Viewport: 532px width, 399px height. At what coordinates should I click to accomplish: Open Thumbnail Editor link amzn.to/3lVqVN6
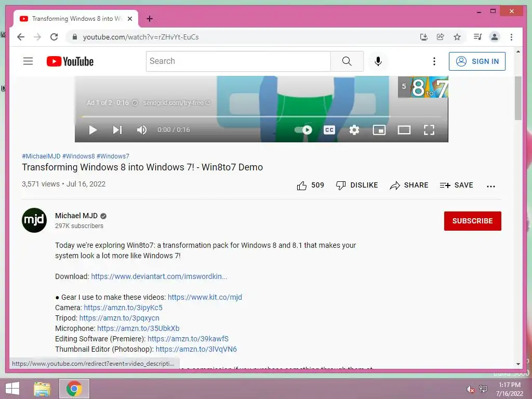[196, 350]
